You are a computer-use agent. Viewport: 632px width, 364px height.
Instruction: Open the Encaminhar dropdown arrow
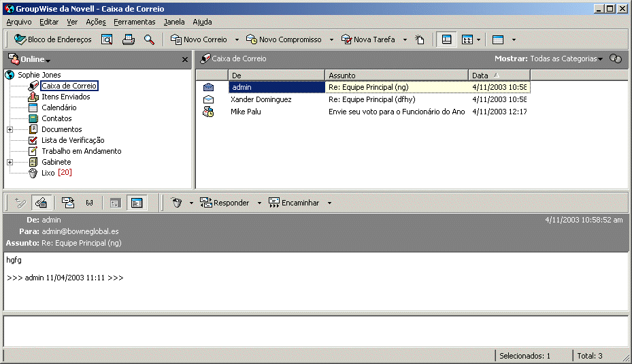tap(329, 203)
